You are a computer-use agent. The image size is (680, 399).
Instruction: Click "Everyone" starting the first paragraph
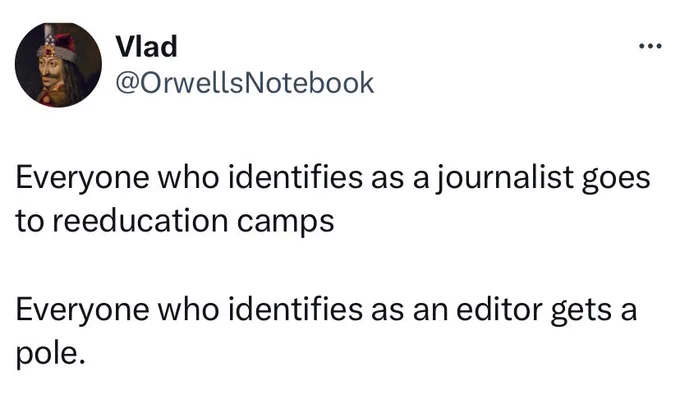point(82,179)
